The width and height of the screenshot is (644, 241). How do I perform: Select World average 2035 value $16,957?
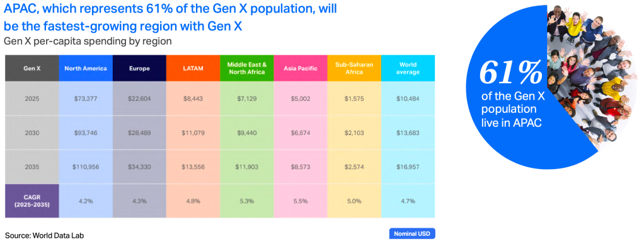pyautogui.click(x=408, y=167)
